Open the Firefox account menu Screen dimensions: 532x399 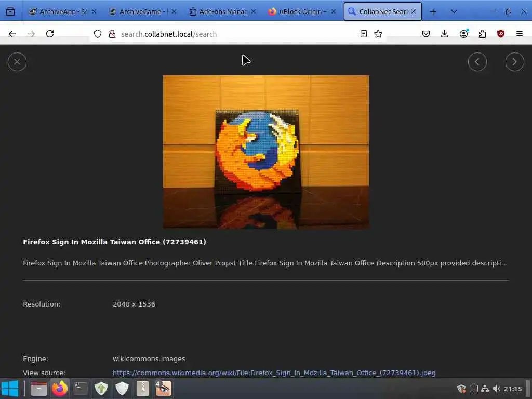[463, 34]
